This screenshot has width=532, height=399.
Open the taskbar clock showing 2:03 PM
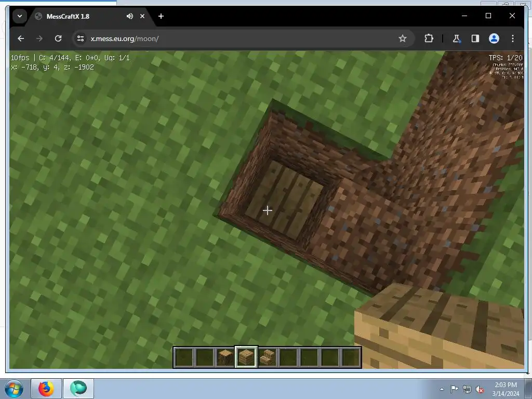pos(506,389)
